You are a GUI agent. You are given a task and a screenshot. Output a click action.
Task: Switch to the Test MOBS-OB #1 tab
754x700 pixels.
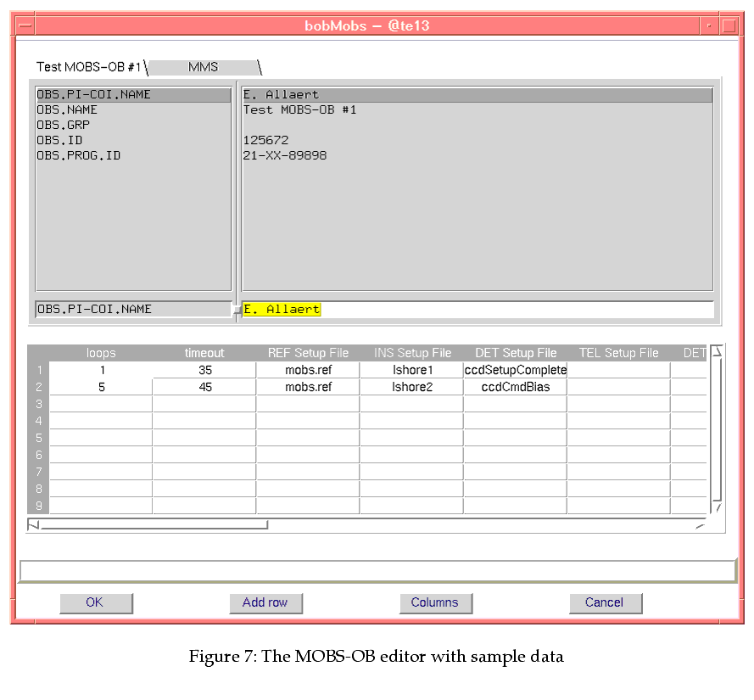point(89,67)
